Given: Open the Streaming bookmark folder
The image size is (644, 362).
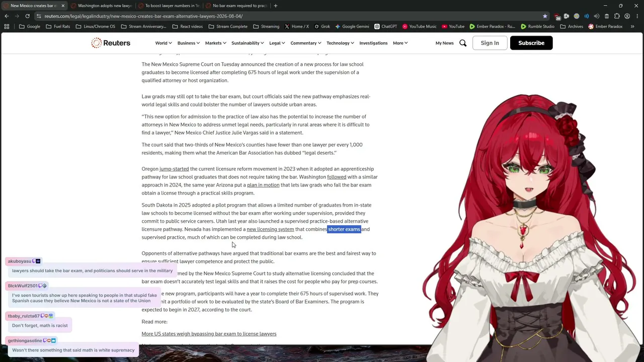Looking at the screenshot, I should pyautogui.click(x=266, y=27).
